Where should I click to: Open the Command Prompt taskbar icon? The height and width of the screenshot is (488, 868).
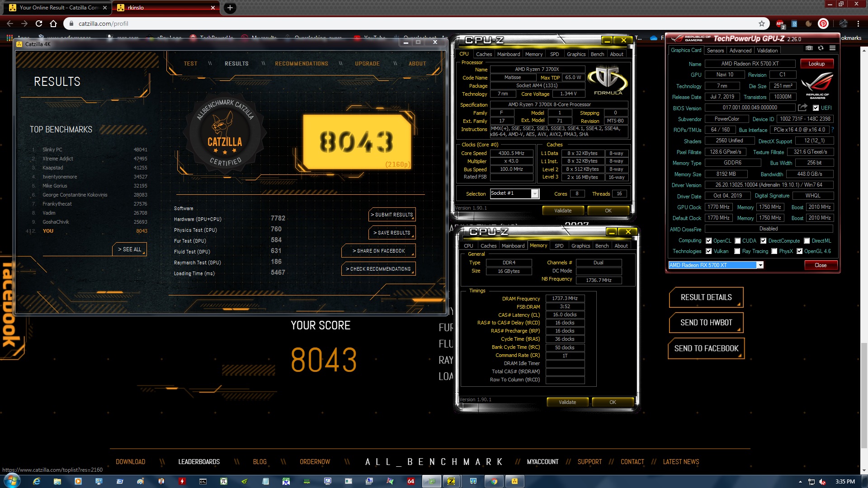pyautogui.click(x=203, y=481)
